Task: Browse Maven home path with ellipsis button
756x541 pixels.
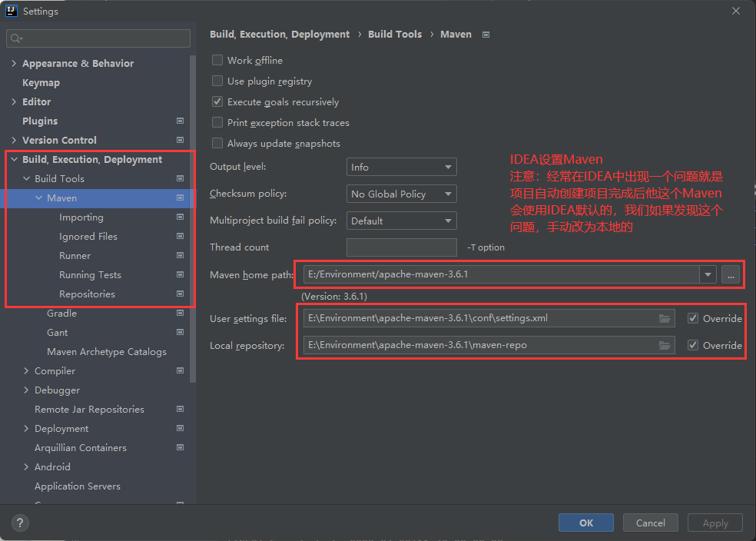Action: [731, 274]
